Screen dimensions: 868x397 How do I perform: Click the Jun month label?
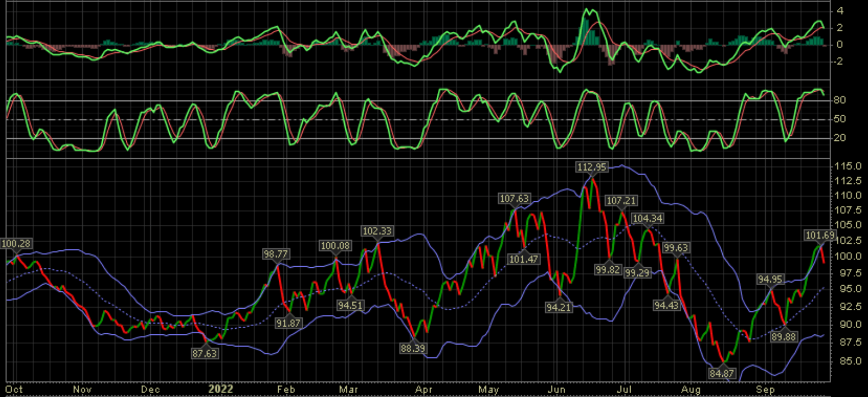pos(556,389)
